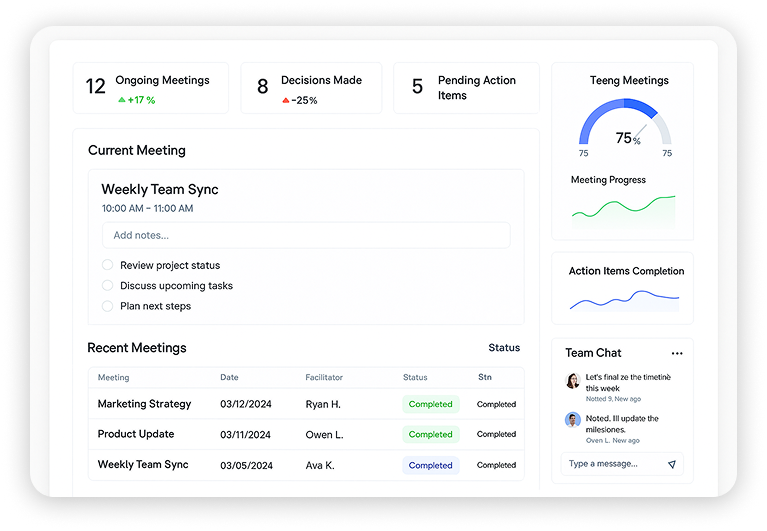The image size is (767, 531).
Task: Click the red arrow beside -25%
Action: coord(286,100)
